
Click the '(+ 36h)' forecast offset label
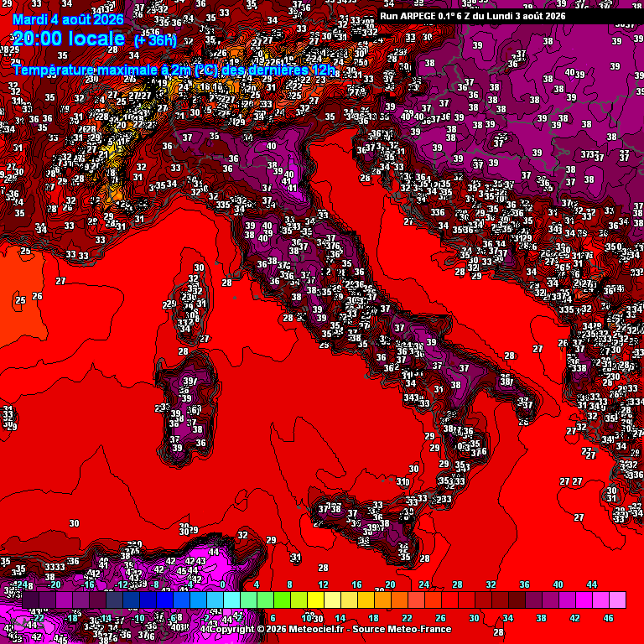(x=156, y=40)
